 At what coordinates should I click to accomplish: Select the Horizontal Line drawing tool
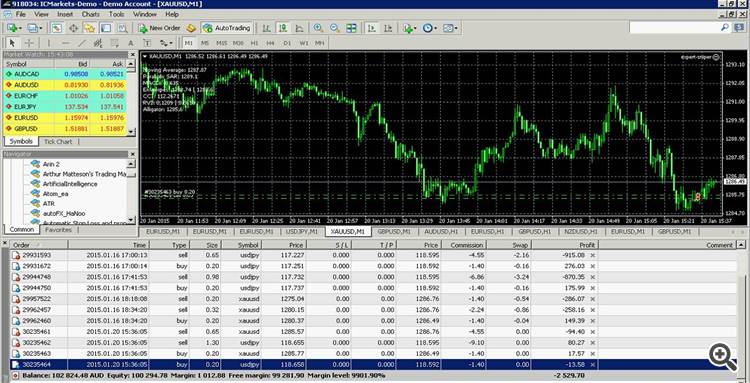tap(65, 43)
